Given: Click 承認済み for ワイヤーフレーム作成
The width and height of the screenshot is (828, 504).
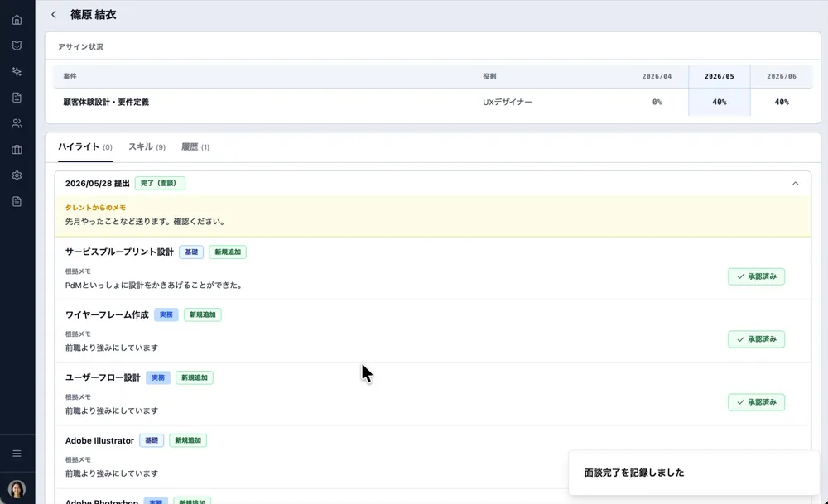Looking at the screenshot, I should pos(756,339).
